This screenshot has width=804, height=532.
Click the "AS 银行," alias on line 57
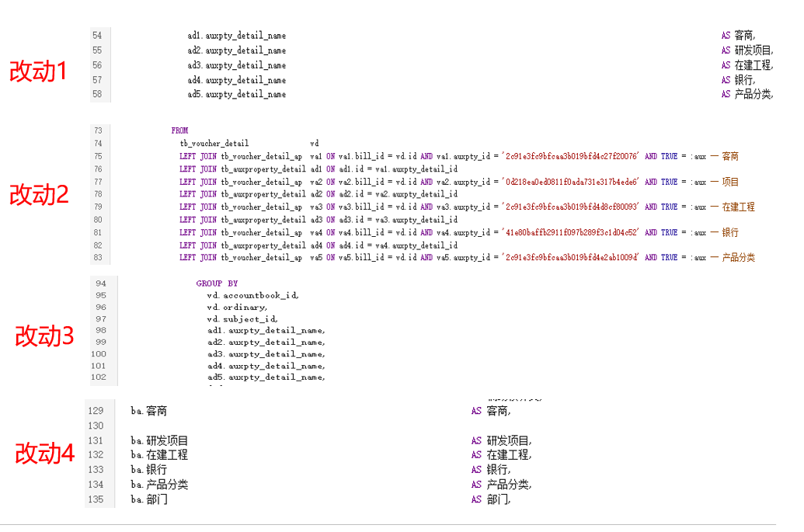(739, 80)
